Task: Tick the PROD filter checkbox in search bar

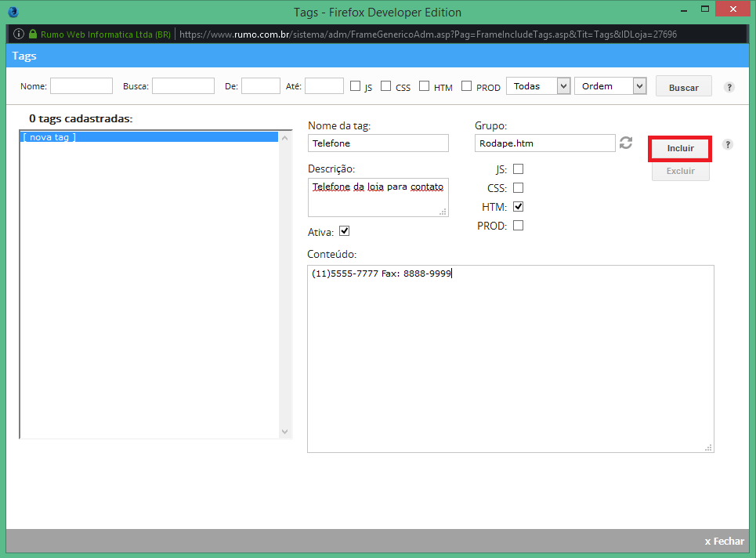Action: 466,86
